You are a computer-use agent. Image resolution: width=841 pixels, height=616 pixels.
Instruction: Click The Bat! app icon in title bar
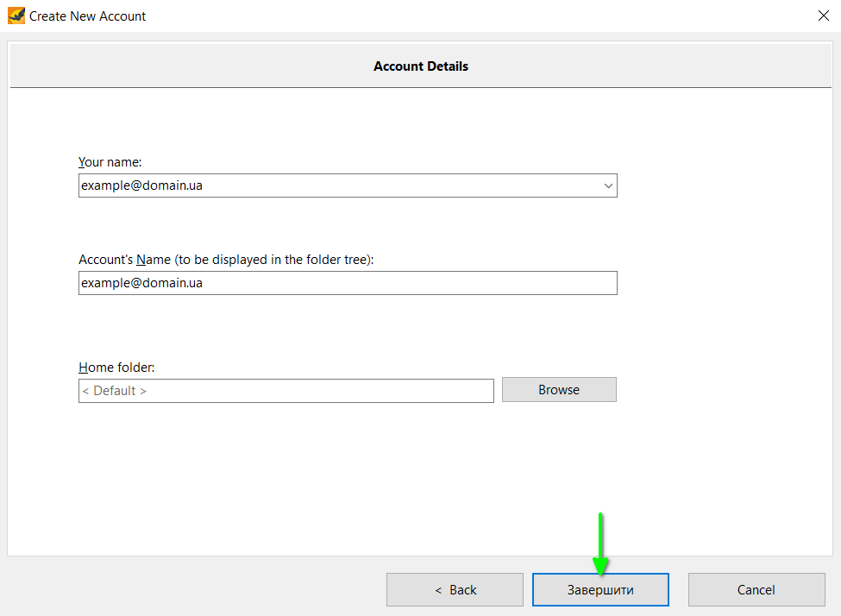(16, 16)
